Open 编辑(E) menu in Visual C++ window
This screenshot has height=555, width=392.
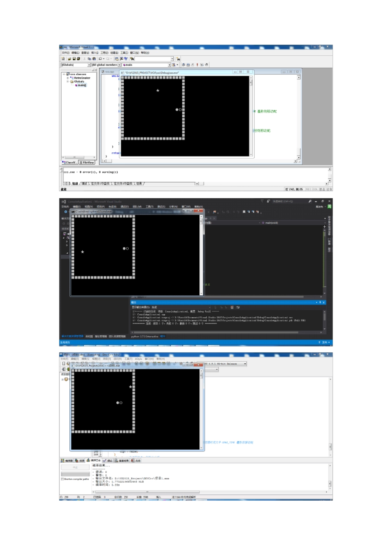pyautogui.click(x=76, y=53)
